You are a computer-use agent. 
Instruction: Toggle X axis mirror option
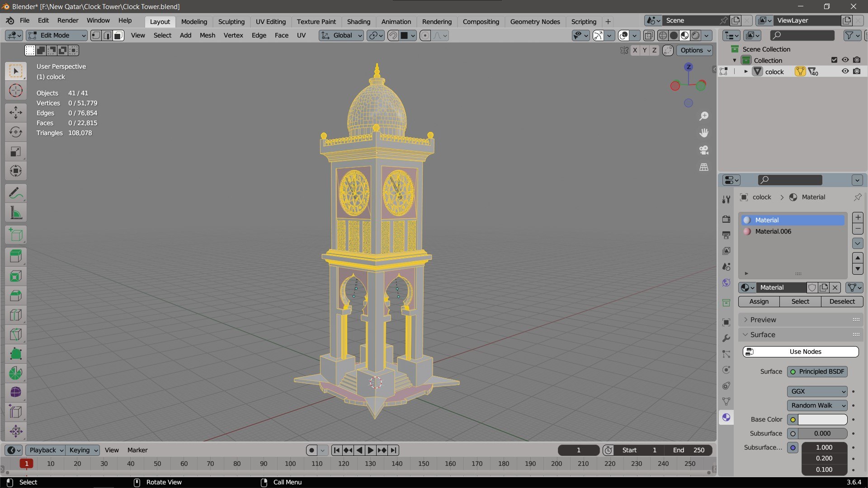tap(635, 50)
